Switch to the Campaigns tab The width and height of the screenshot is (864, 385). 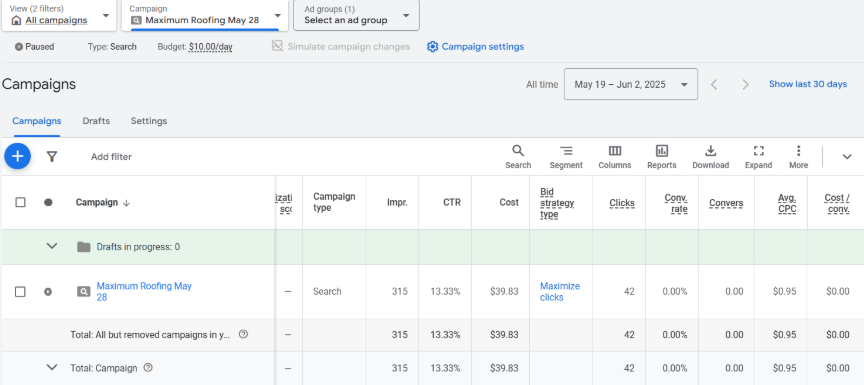point(36,121)
